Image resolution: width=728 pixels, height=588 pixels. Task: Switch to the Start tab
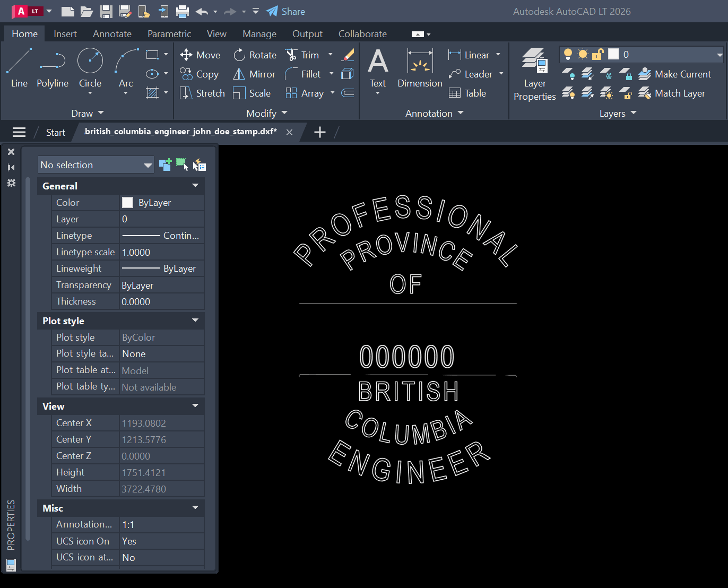pyautogui.click(x=55, y=132)
